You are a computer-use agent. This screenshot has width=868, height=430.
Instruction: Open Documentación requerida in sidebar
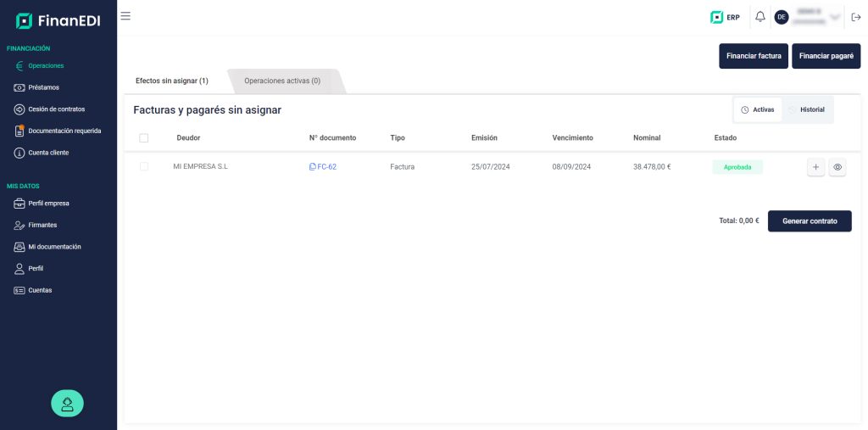(58, 131)
